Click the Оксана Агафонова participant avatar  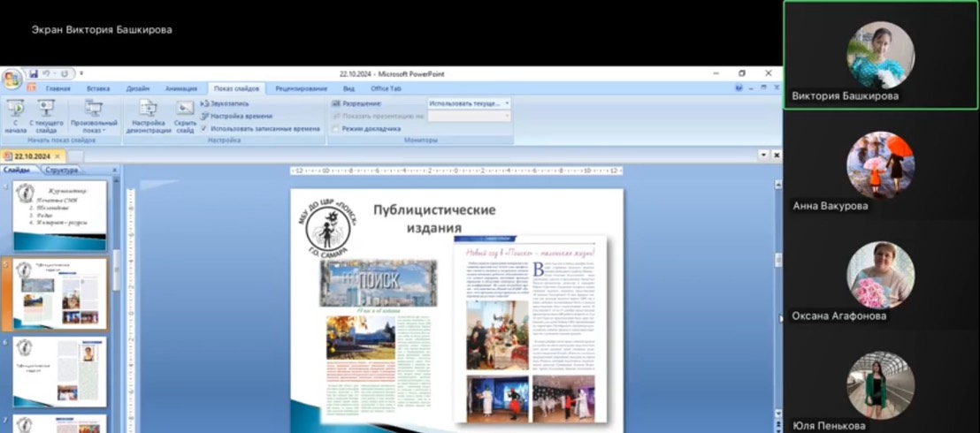[x=881, y=275]
